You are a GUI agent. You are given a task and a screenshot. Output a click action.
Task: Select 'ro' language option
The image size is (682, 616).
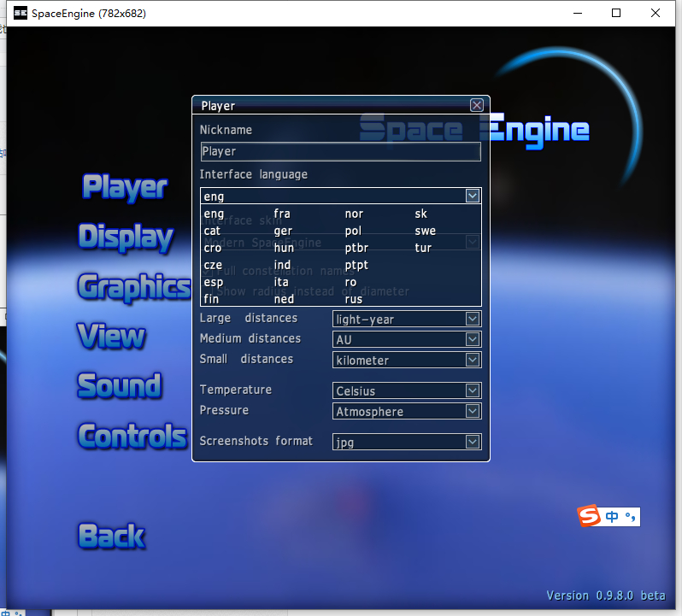pyautogui.click(x=350, y=282)
